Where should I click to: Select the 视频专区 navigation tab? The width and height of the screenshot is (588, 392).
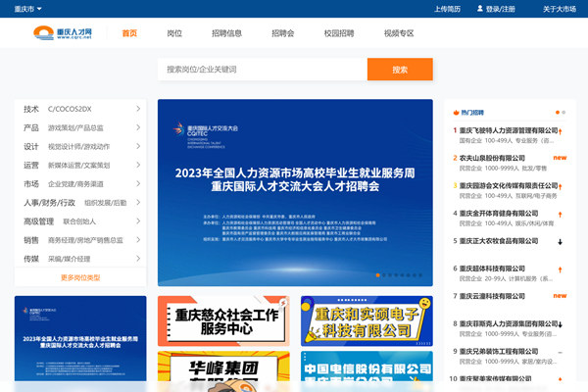click(399, 33)
